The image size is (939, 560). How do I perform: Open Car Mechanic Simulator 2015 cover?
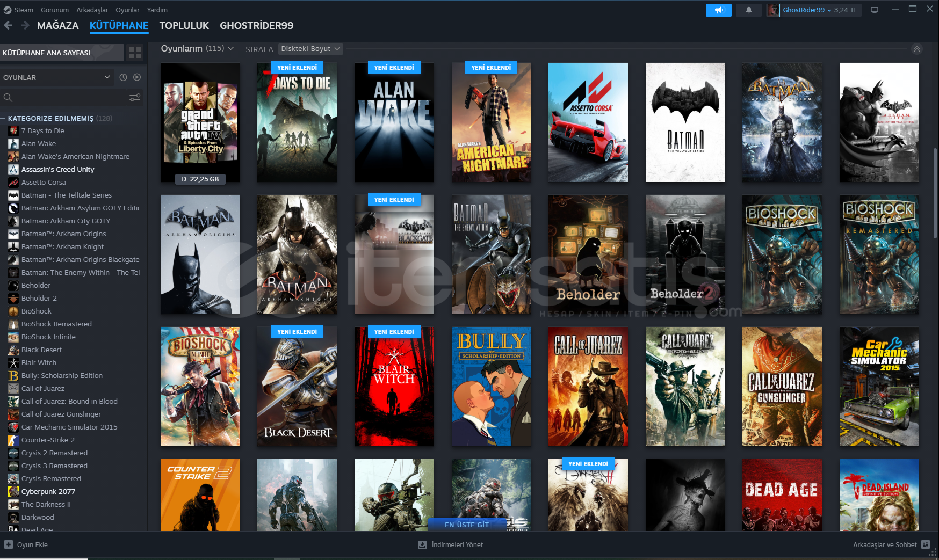[879, 387]
